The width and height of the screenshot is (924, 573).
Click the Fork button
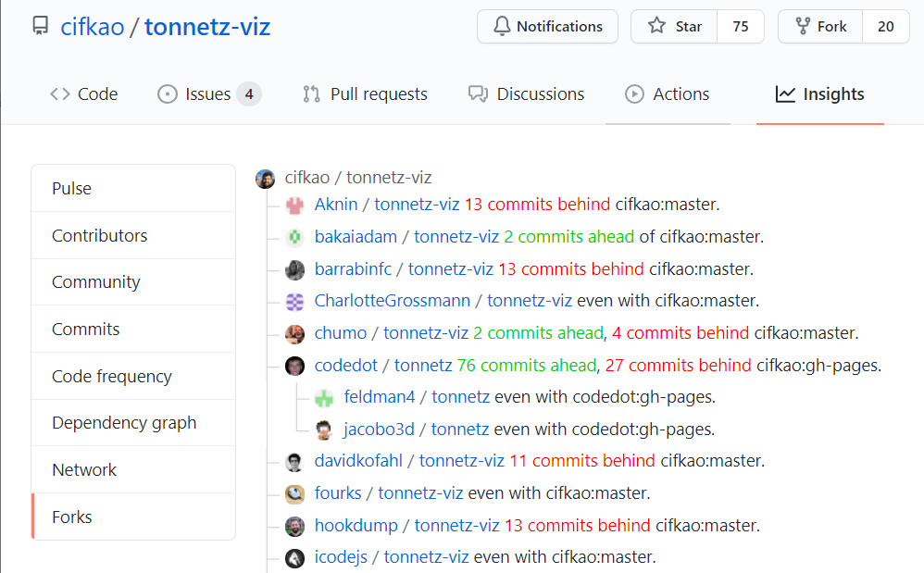[x=820, y=27]
